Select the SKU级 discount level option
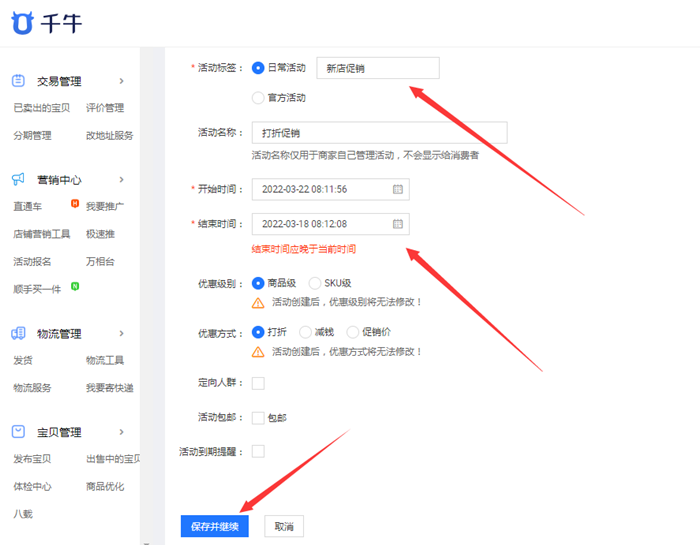 point(315,283)
